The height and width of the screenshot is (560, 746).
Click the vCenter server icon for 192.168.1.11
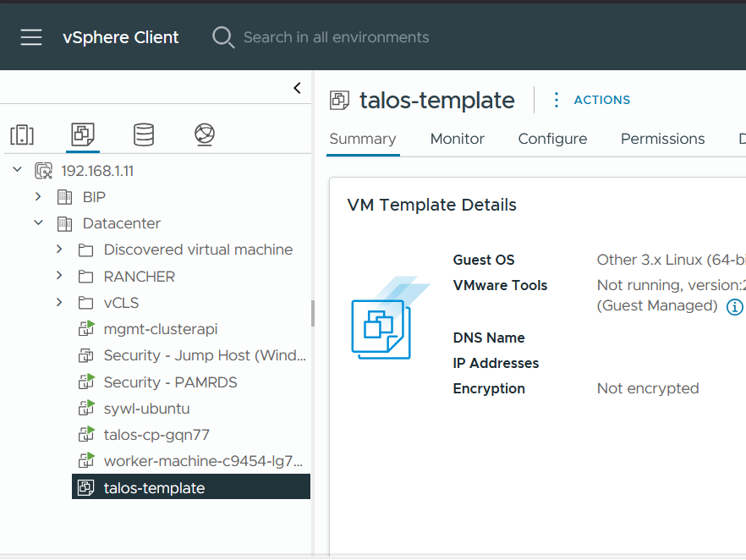(x=44, y=171)
